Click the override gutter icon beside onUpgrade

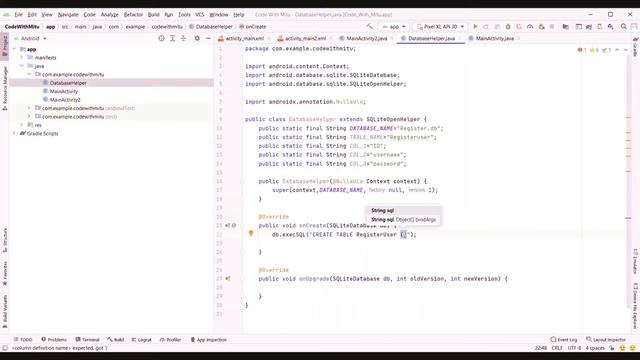click(x=227, y=278)
